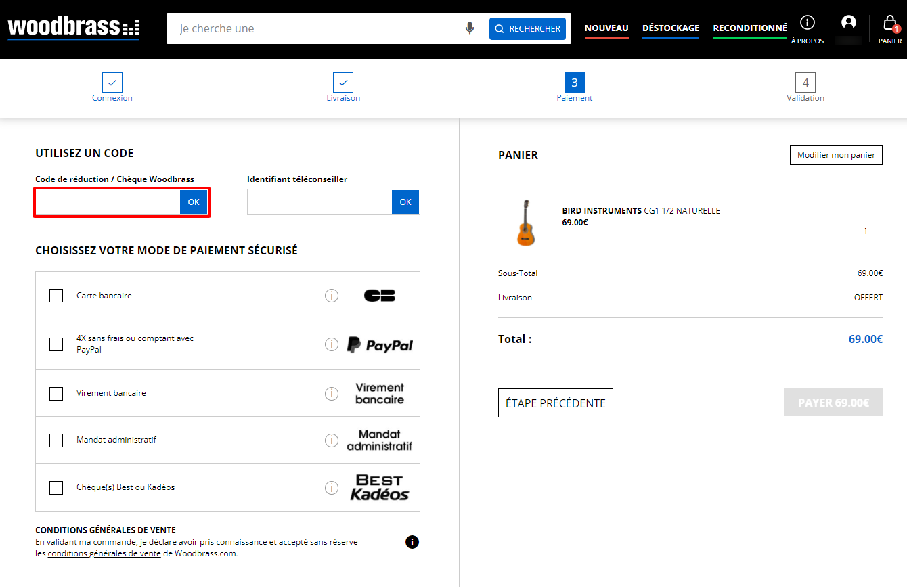The height and width of the screenshot is (588, 907).
Task: Click info icon next to Virement bancaire
Action: tap(332, 393)
